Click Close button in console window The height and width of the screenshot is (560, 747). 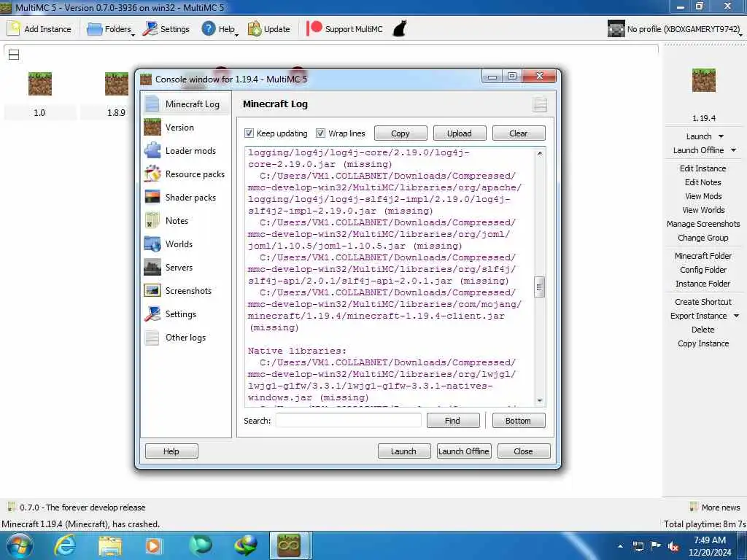point(524,451)
